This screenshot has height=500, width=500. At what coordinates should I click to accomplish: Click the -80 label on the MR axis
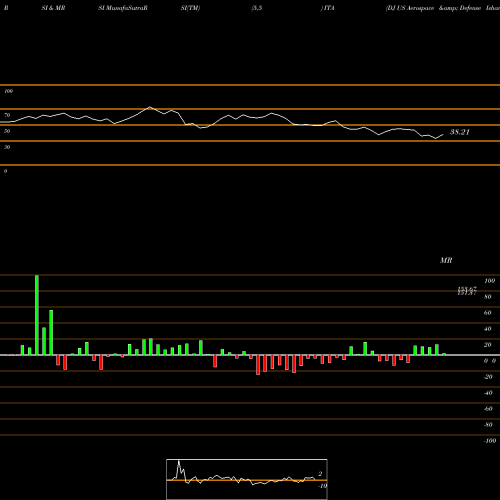[488, 425]
